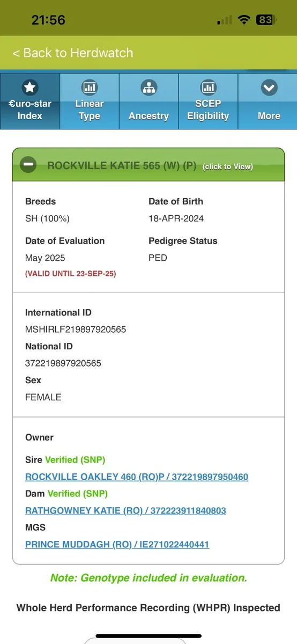297x644 pixels.
Task: Tap the €uro-star Index star icon
Action: click(29, 87)
